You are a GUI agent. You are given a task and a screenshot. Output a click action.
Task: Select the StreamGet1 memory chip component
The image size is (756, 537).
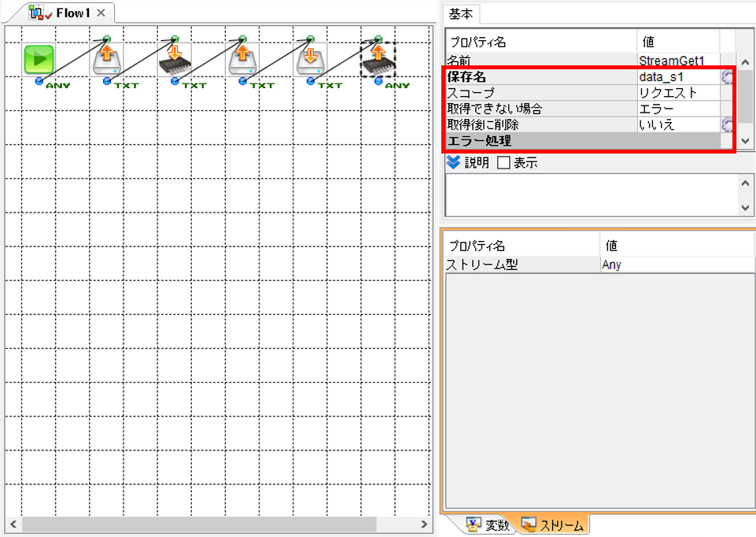coord(378,60)
